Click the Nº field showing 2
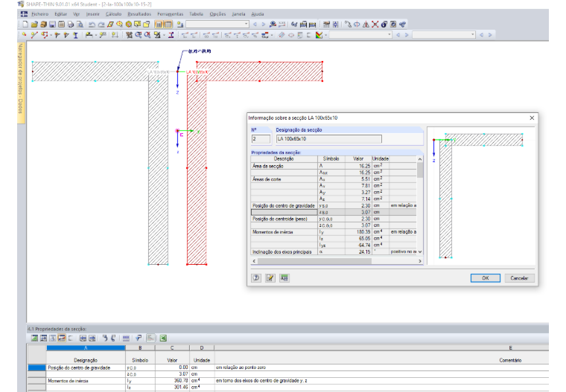 click(x=261, y=139)
